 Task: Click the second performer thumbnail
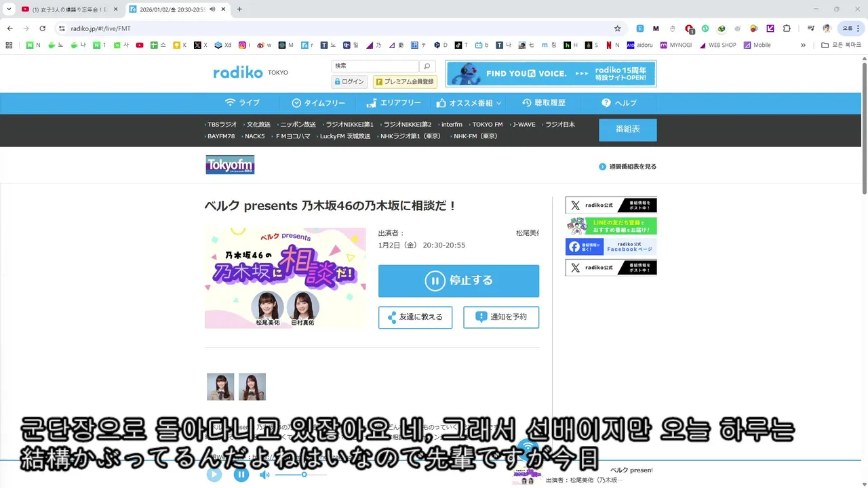pos(252,386)
